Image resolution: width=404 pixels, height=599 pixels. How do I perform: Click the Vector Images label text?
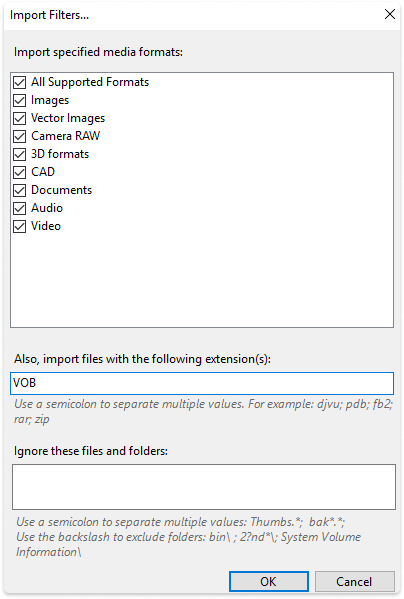(68, 118)
